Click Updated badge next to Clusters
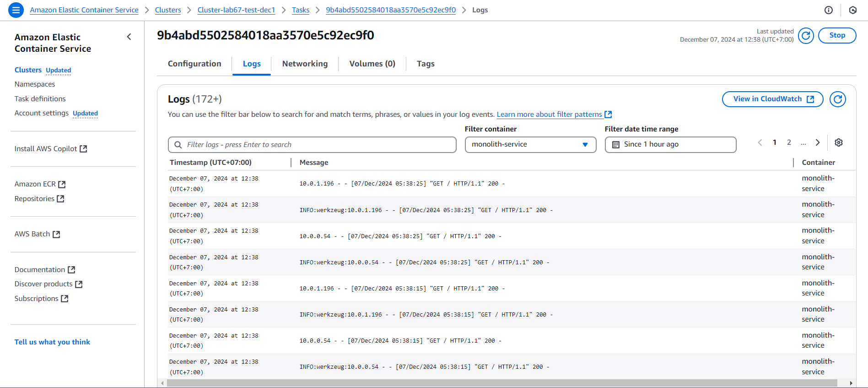The width and height of the screenshot is (868, 388). tap(58, 71)
